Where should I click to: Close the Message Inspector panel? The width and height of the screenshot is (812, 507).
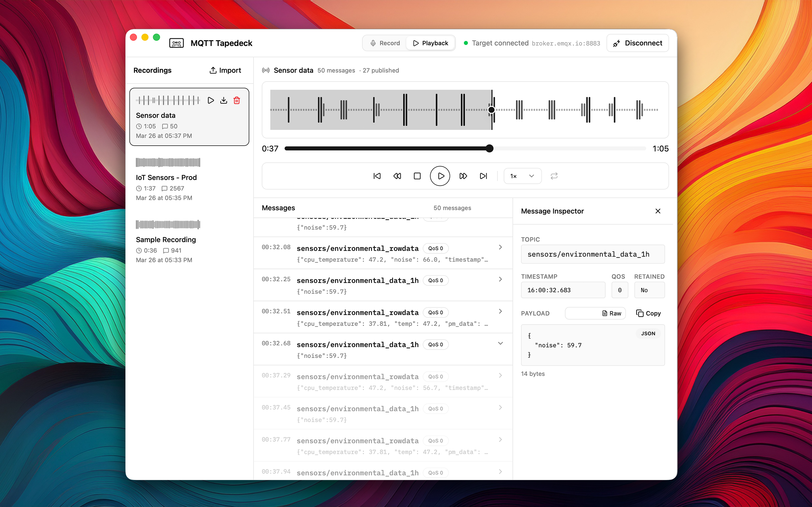(658, 211)
